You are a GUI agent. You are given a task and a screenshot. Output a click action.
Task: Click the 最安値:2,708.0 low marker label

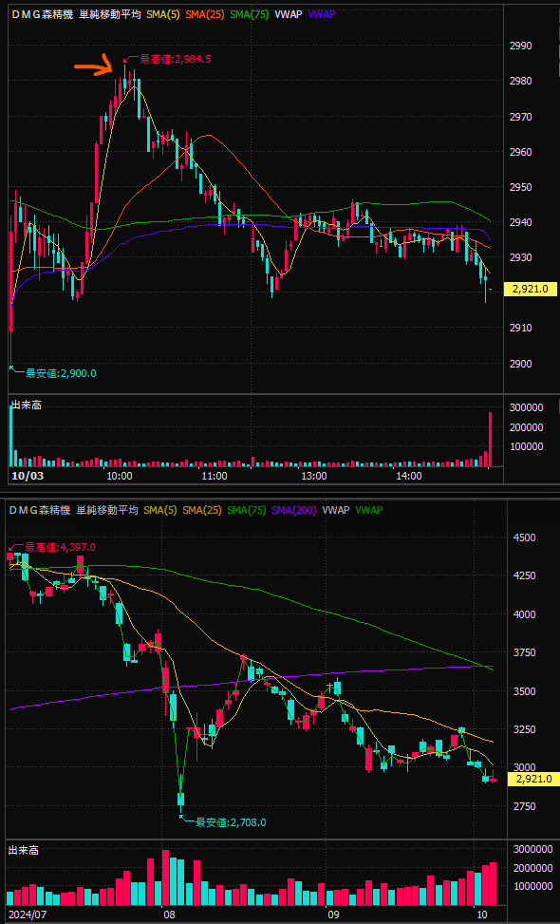pyautogui.click(x=231, y=822)
